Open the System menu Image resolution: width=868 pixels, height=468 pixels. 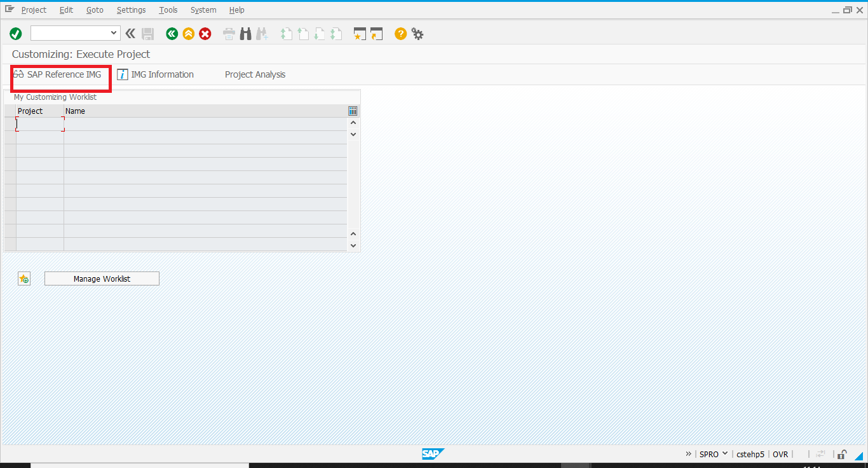pos(203,10)
